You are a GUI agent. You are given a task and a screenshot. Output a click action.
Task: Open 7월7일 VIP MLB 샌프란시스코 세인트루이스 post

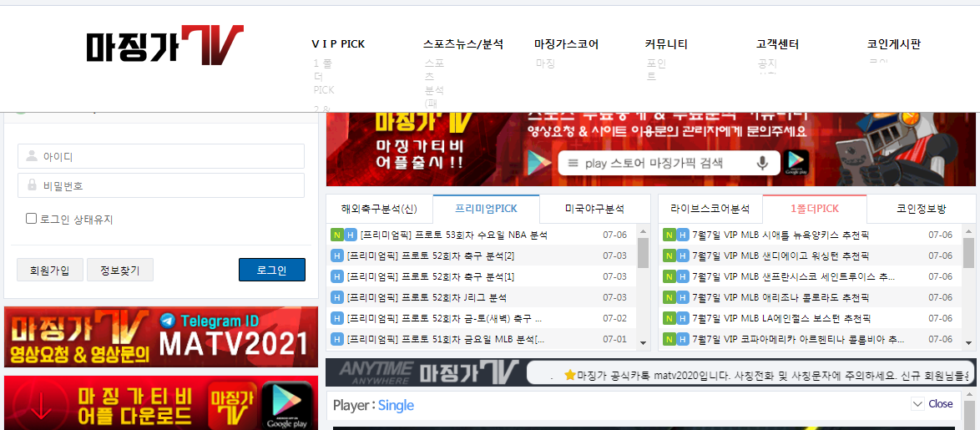coord(794,277)
